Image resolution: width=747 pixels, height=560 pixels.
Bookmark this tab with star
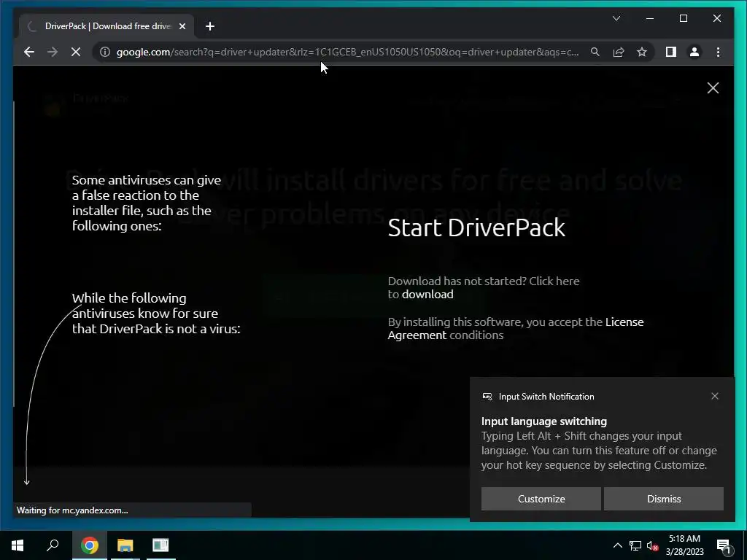coord(642,52)
